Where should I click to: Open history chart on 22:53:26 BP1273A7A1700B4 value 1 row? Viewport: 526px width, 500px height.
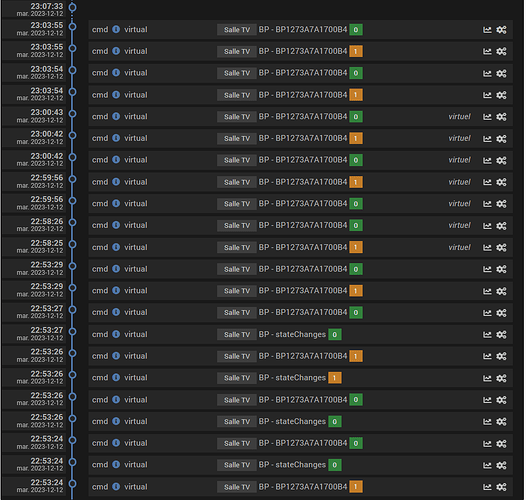487,356
